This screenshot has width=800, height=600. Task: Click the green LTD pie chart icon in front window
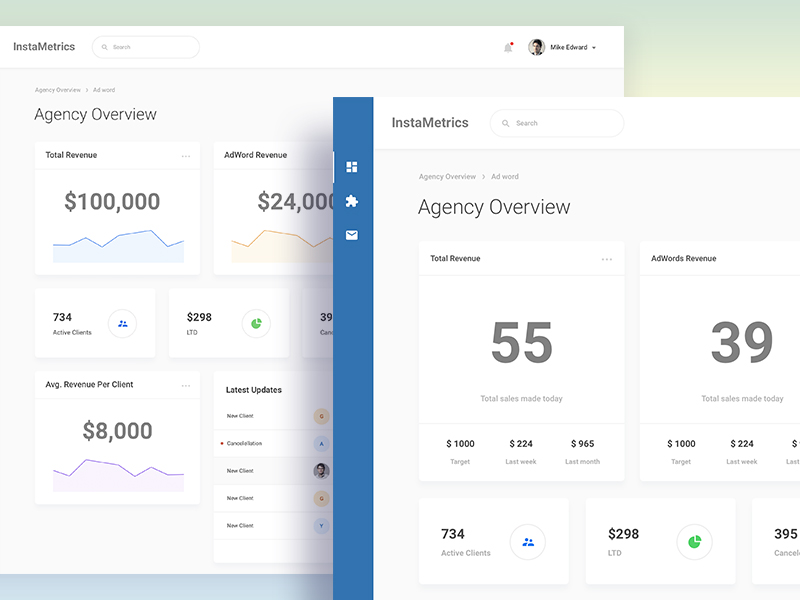[694, 542]
